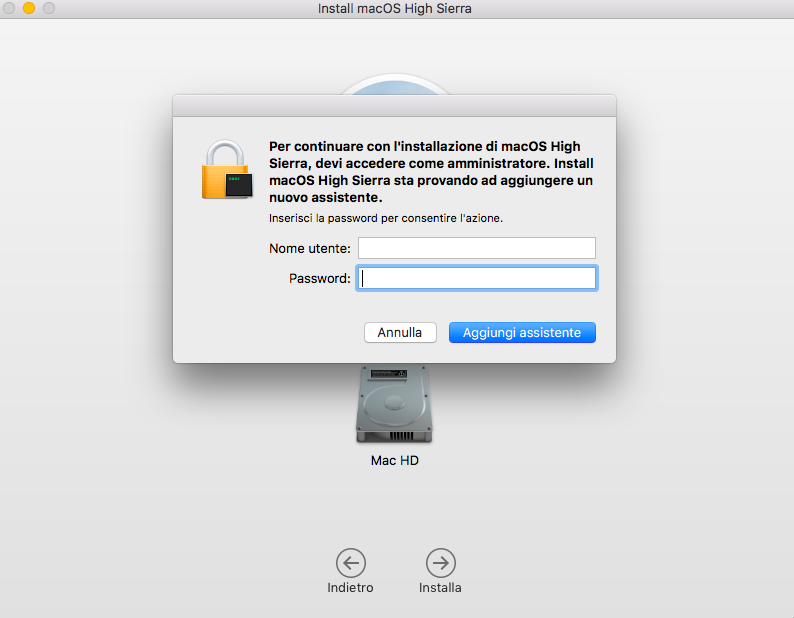Cancel the dialog with Annulla

tap(400, 333)
